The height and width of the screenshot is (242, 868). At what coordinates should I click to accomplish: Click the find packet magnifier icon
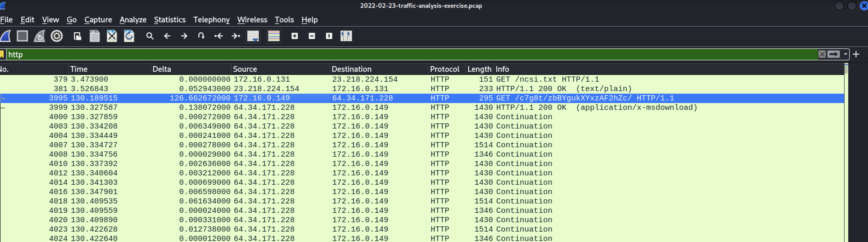[150, 36]
